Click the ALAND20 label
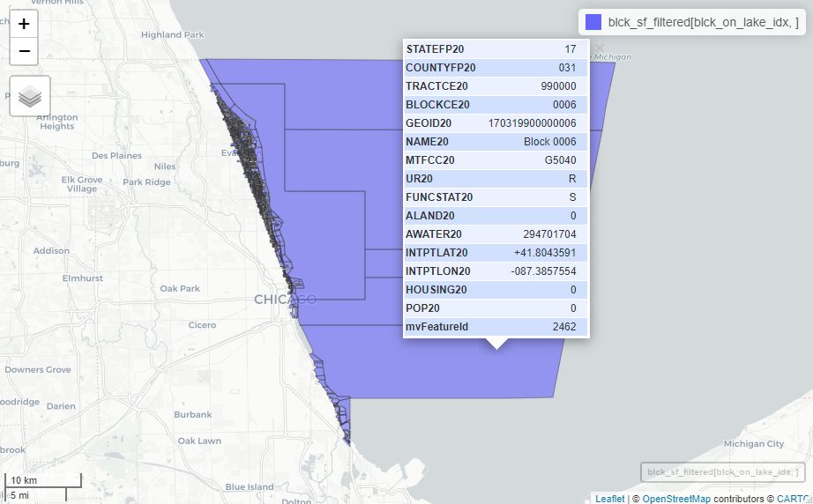 point(429,216)
